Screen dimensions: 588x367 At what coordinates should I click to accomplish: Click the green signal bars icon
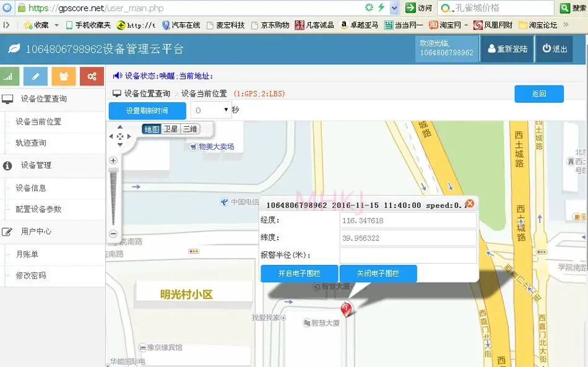pyautogui.click(x=9, y=77)
